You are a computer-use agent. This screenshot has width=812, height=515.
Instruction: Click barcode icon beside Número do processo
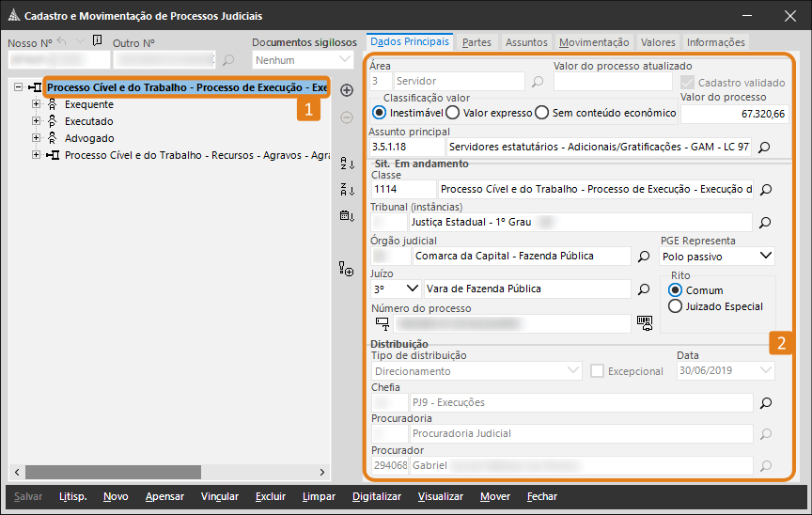click(645, 322)
